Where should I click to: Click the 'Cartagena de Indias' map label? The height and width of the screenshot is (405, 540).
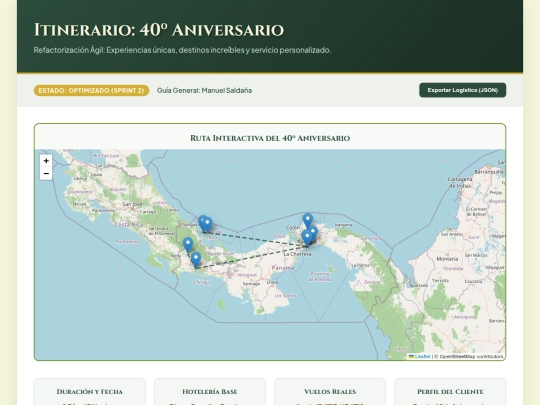[x=460, y=183]
